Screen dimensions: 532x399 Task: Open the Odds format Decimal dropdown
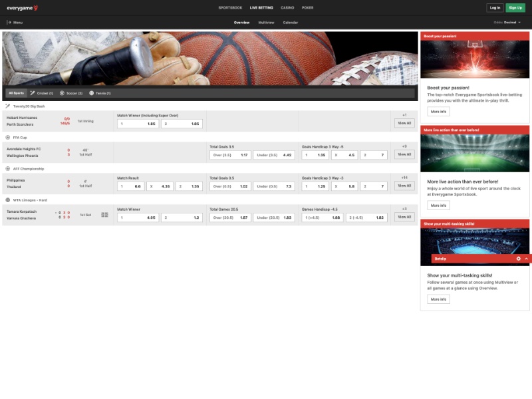512,23
